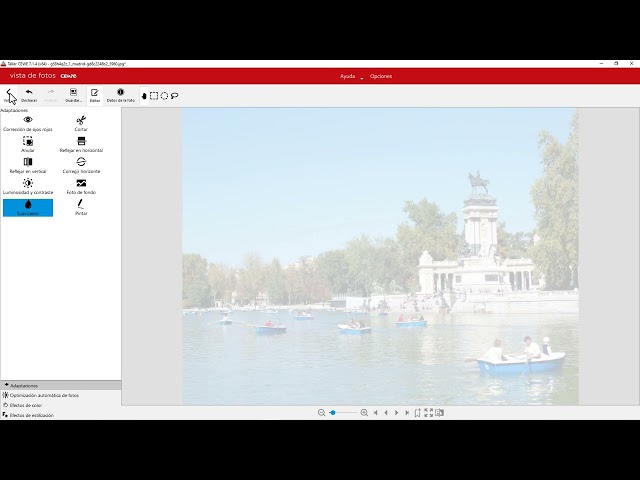
Task: Open Corrección de ojos rojos tool
Action: pyautogui.click(x=28, y=123)
